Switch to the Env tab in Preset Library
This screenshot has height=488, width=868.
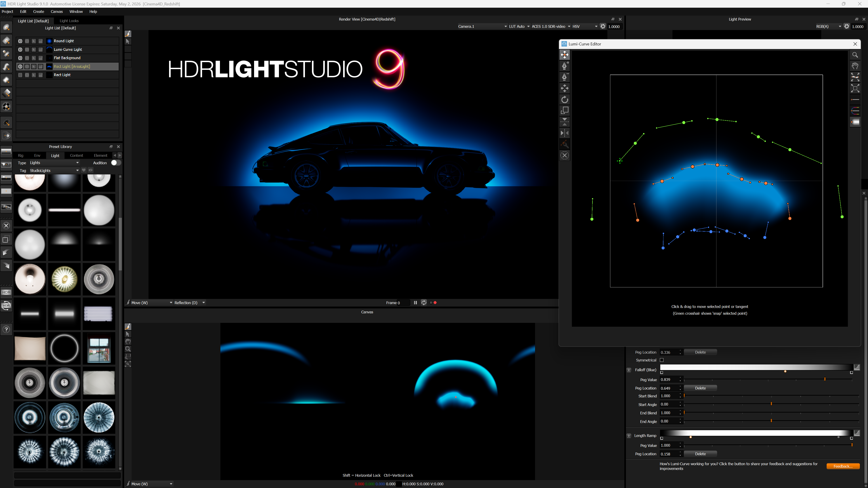[x=37, y=156]
